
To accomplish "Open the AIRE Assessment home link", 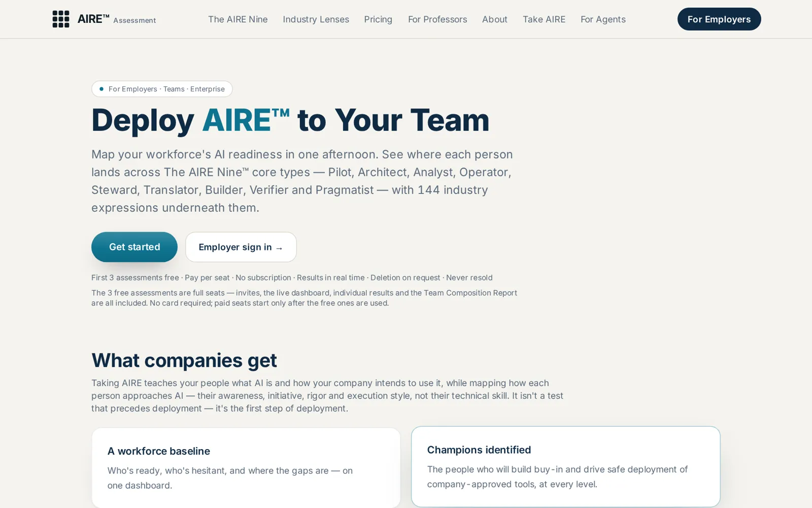I will coord(104,19).
